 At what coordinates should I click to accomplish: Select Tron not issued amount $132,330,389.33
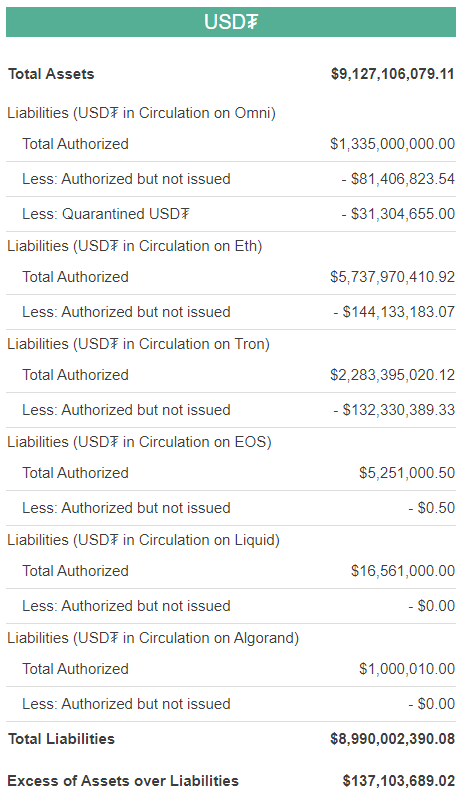tap(394, 410)
